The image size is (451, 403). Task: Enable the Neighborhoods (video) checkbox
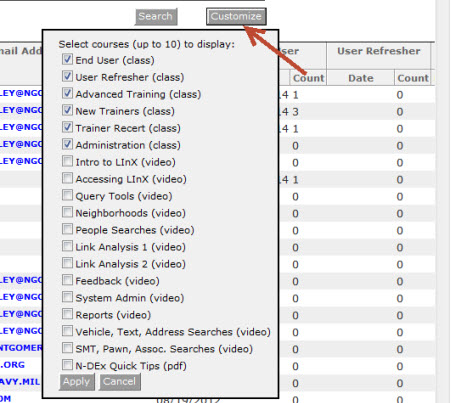coord(67,213)
